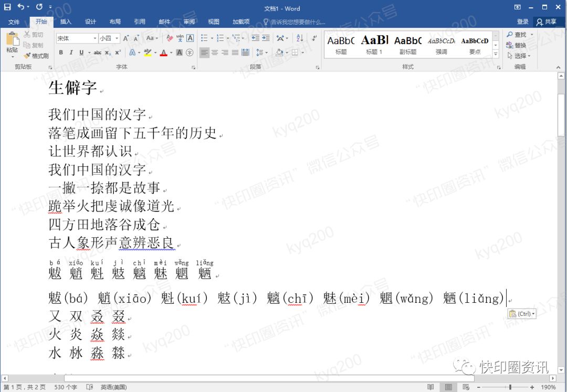Apply red font color (A)
This screenshot has height=392, width=567.
(x=163, y=52)
